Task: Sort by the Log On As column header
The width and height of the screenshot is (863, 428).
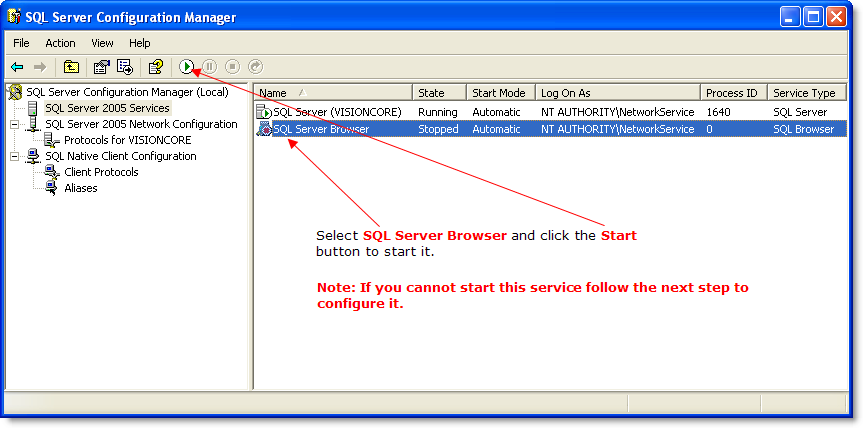Action: (619, 93)
